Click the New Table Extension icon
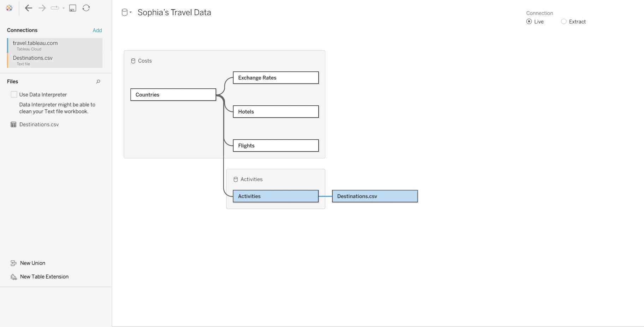 [x=14, y=277]
